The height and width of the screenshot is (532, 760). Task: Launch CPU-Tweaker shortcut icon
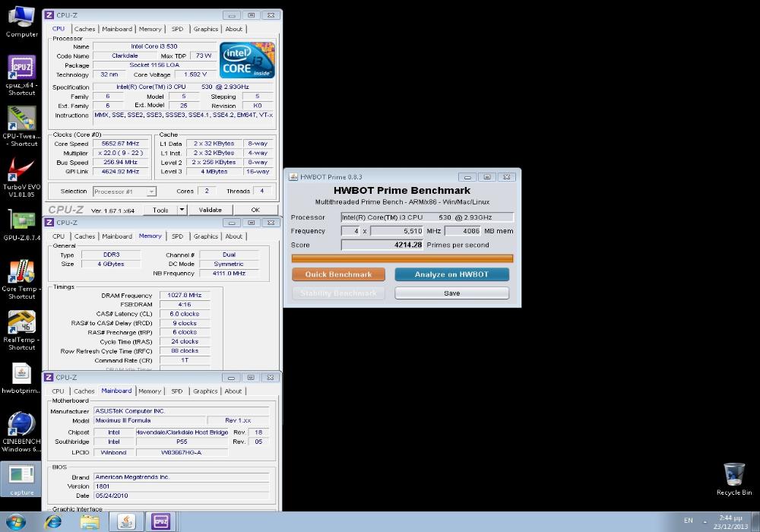[x=21, y=126]
